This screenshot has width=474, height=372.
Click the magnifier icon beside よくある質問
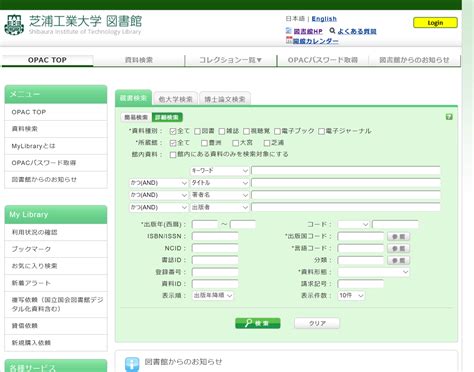click(332, 31)
